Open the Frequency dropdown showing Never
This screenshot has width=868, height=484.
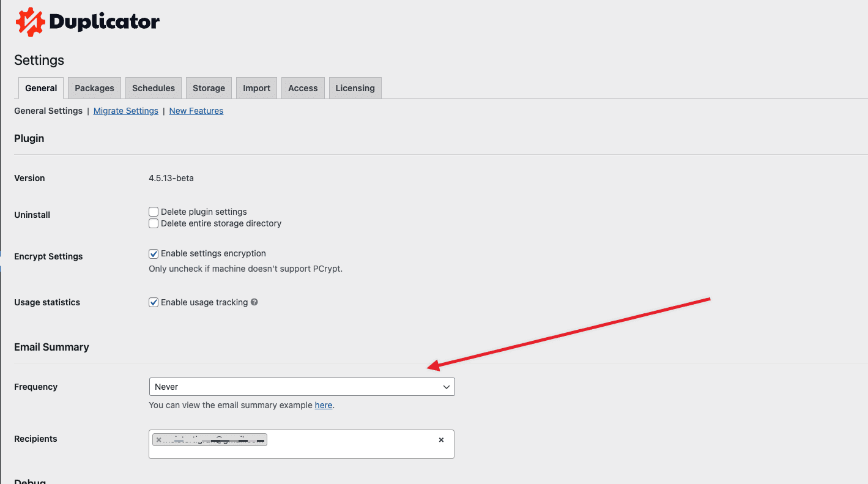(x=302, y=387)
